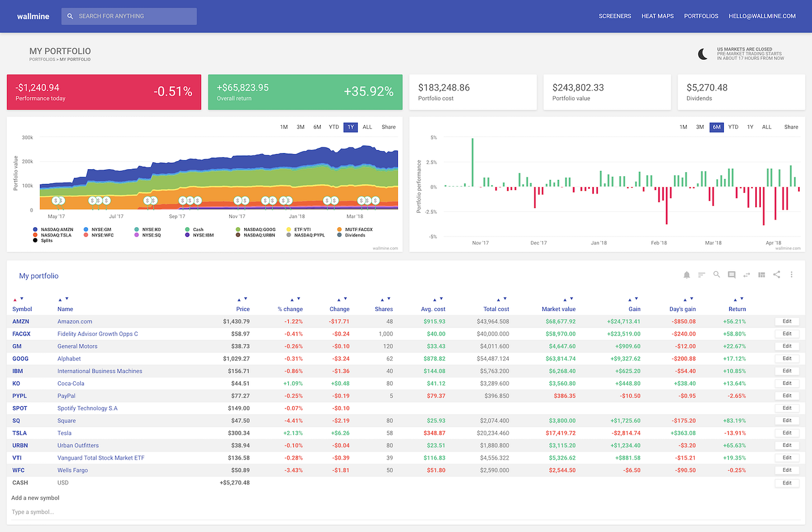This screenshot has height=532, width=812.
Task: Open the column layout icon in portfolio toolbar
Action: [x=761, y=275]
